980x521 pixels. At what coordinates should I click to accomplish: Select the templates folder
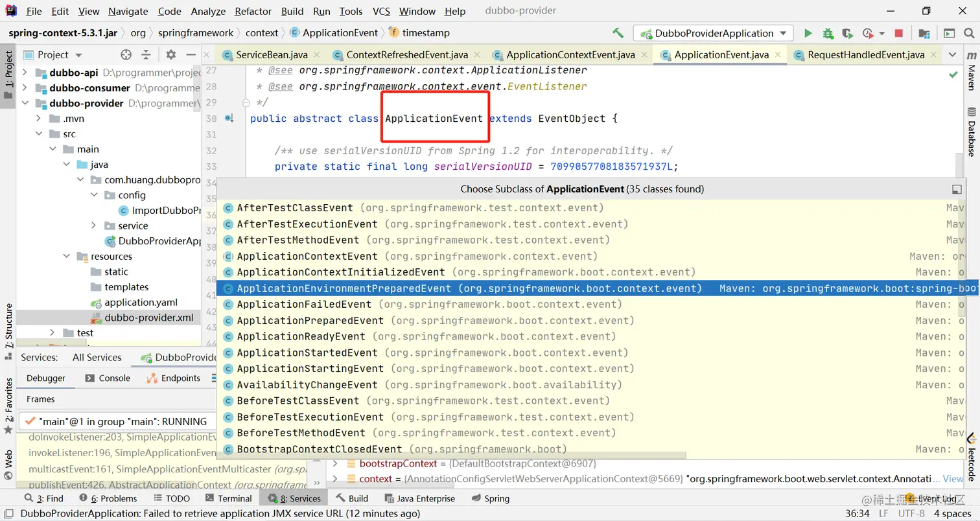point(126,286)
